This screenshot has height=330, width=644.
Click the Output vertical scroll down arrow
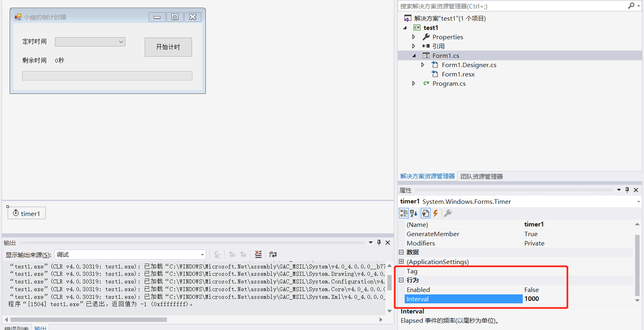tap(389, 311)
